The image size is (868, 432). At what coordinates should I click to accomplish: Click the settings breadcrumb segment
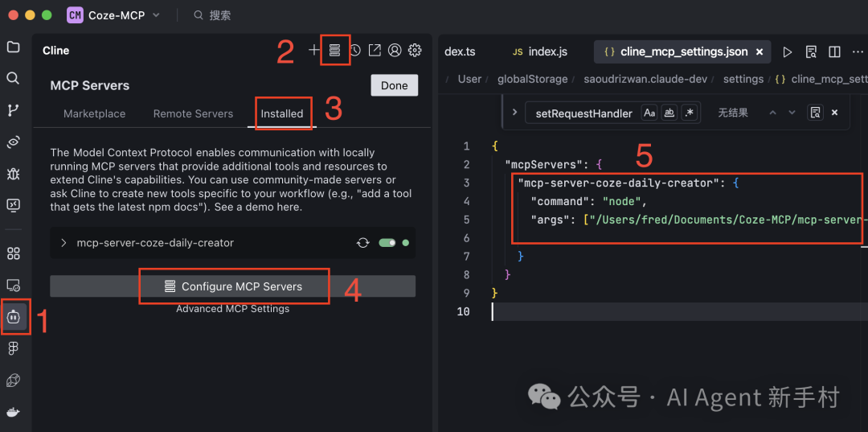[x=743, y=79]
